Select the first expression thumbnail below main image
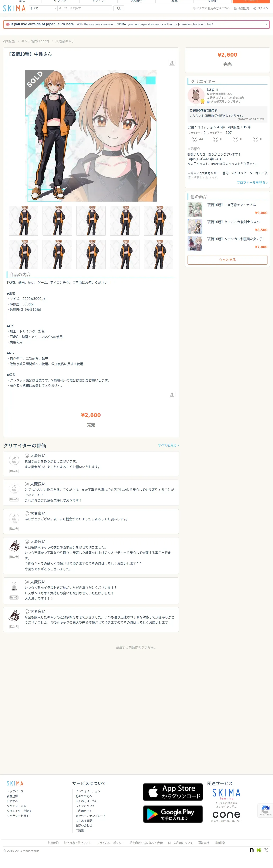 [23, 221]
